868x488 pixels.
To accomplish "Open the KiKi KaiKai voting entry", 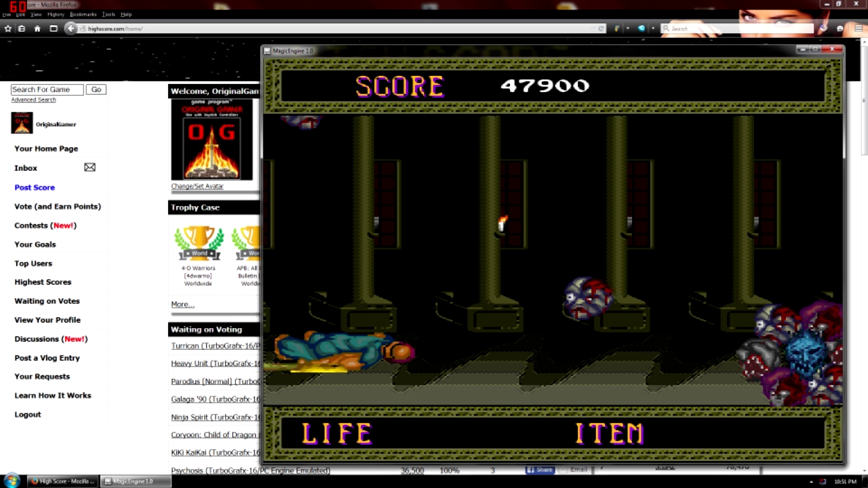I will click(215, 453).
